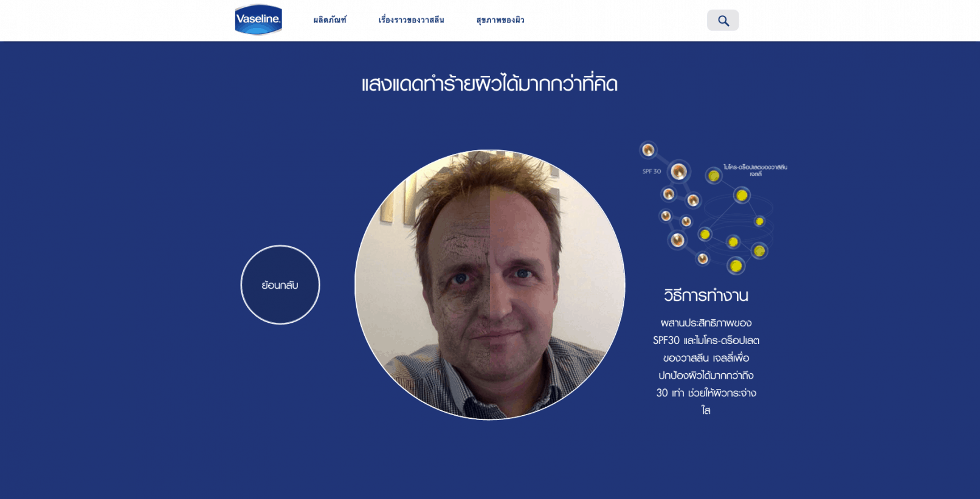Click the topmost brown dot of the diagram
The height and width of the screenshot is (499, 980).
648,150
